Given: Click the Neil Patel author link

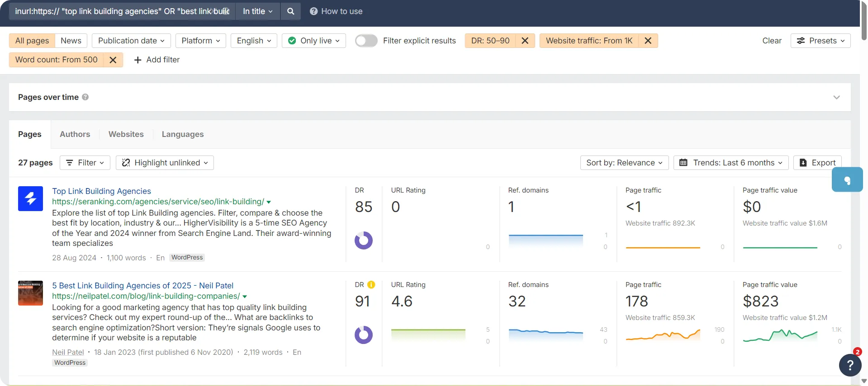Looking at the screenshot, I should [68, 352].
